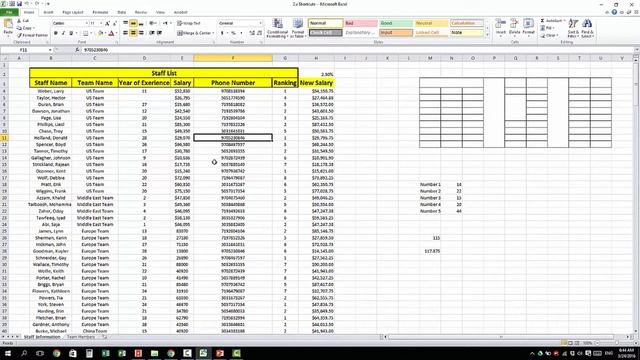Apply the Good cell style
This screenshot has height=360, width=640.
pyautogui.click(x=396, y=23)
